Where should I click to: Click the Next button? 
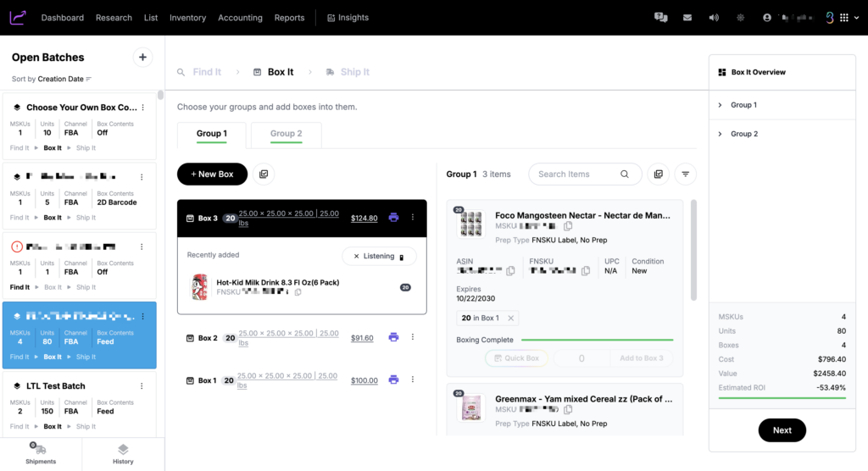pyautogui.click(x=782, y=430)
